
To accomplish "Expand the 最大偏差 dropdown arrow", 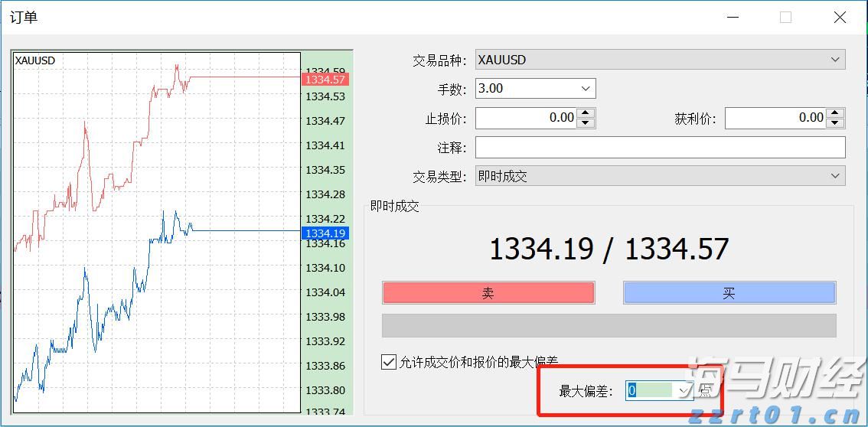I will 684,391.
